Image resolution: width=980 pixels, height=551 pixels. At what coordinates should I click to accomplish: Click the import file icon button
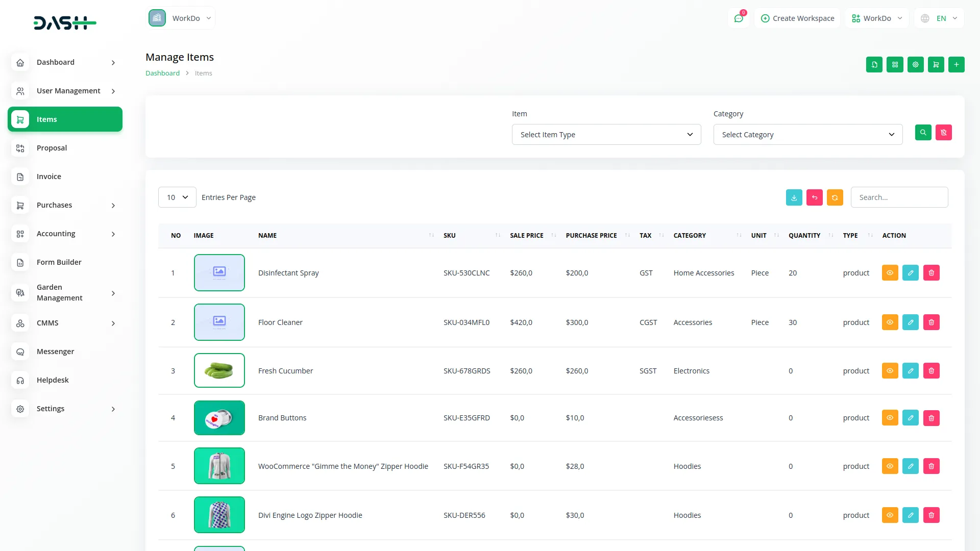point(874,65)
